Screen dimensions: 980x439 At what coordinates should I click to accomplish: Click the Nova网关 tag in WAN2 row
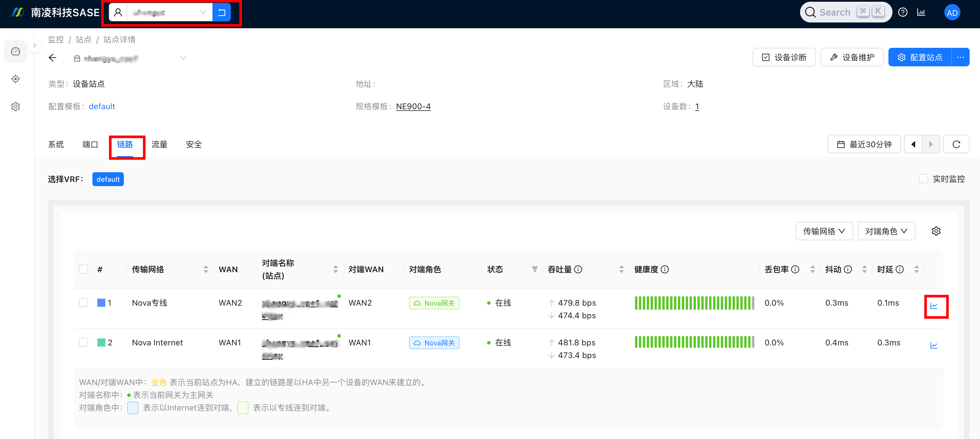coord(434,303)
